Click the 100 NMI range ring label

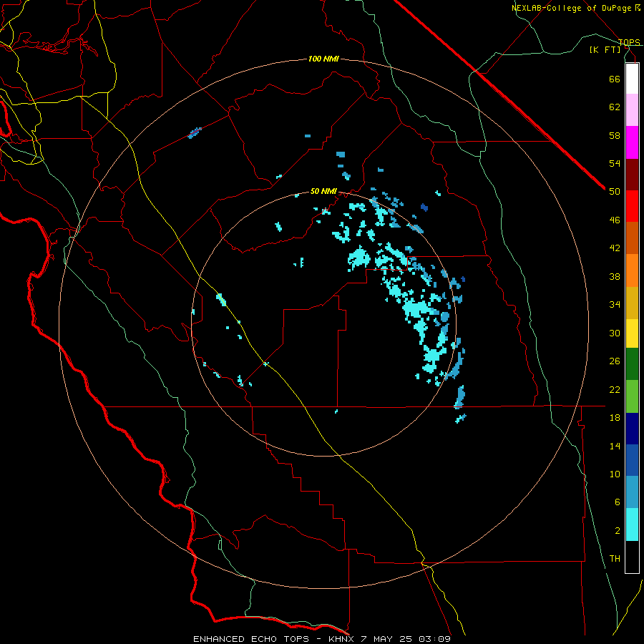[323, 59]
